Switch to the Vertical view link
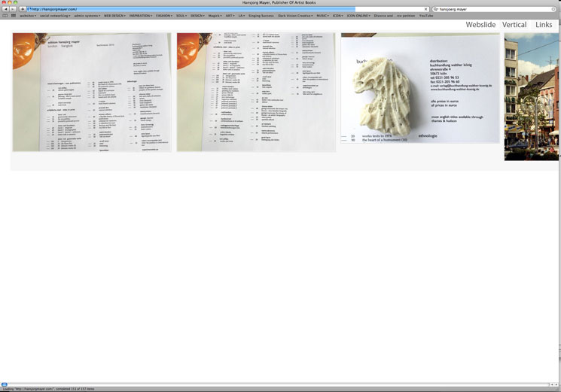561x392 pixels. pos(514,25)
